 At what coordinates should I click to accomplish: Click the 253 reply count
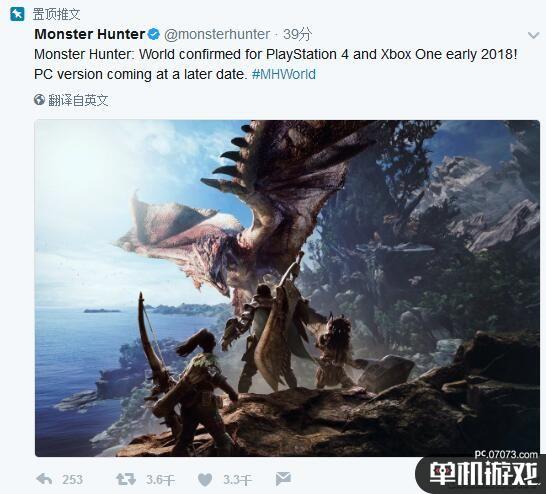click(x=72, y=480)
